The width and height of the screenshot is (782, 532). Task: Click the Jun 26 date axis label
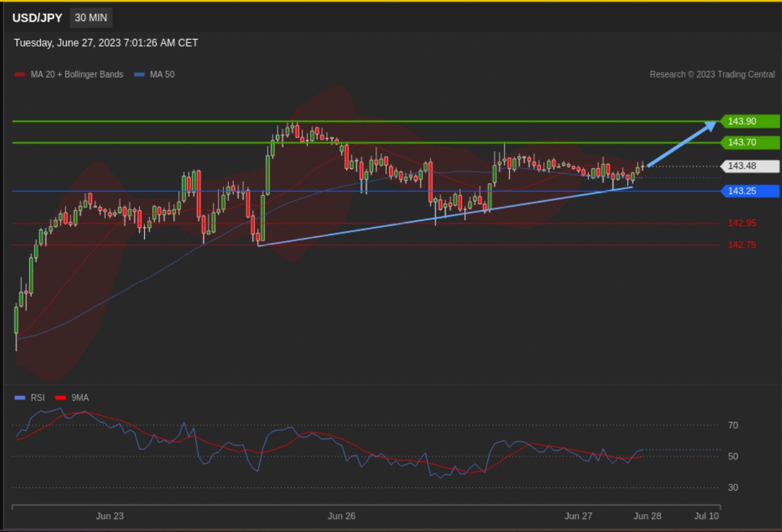[342, 516]
